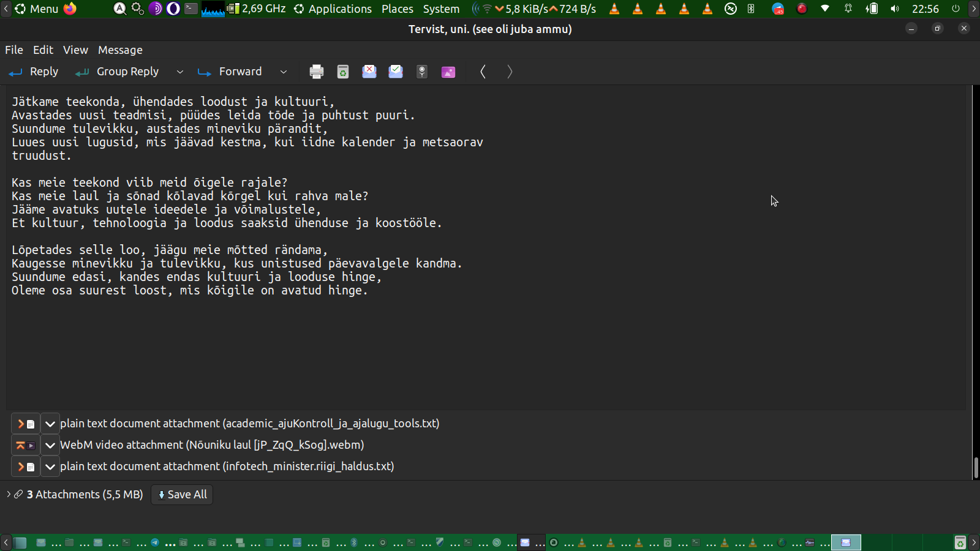Go to next message with right arrow

509,72
